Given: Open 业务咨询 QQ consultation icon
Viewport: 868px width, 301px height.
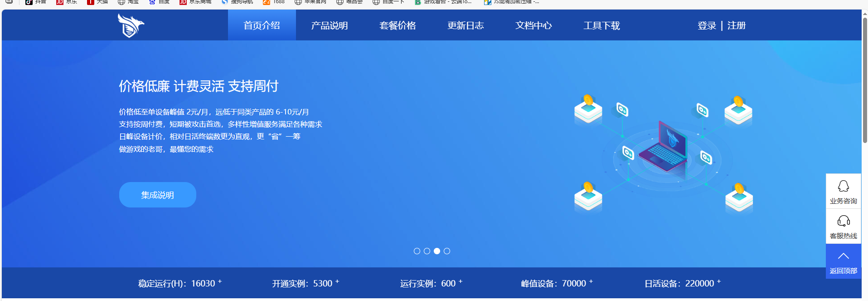Looking at the screenshot, I should [844, 191].
